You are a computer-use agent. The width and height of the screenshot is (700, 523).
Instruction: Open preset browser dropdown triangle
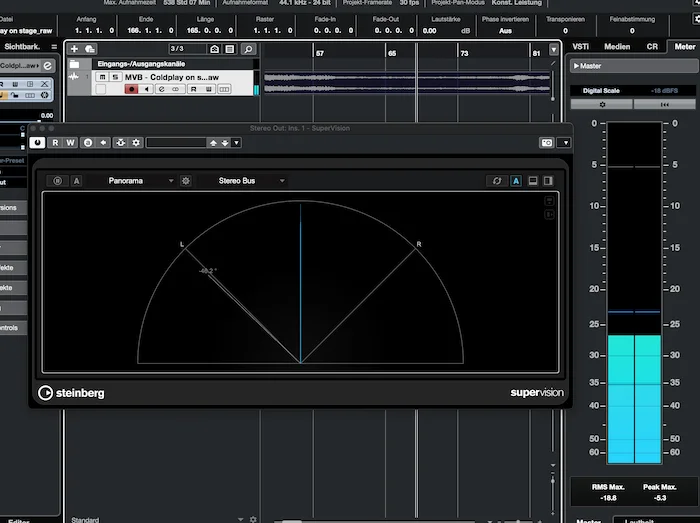pos(237,143)
